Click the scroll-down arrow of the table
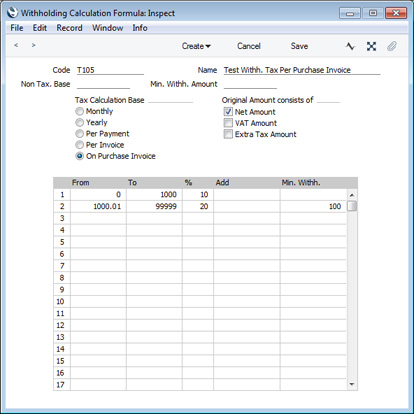The height and width of the screenshot is (414, 414). click(352, 384)
